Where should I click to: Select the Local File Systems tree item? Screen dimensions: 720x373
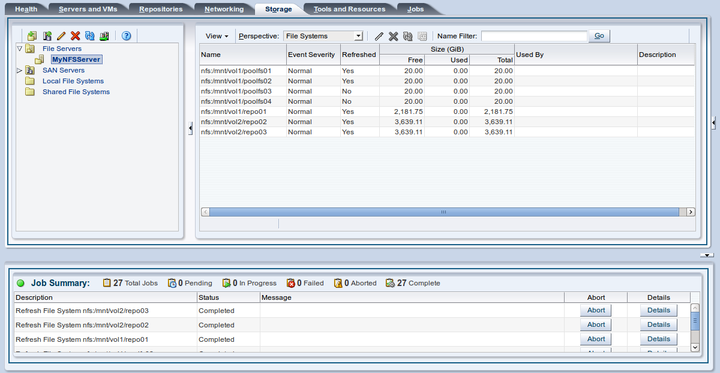tap(73, 81)
